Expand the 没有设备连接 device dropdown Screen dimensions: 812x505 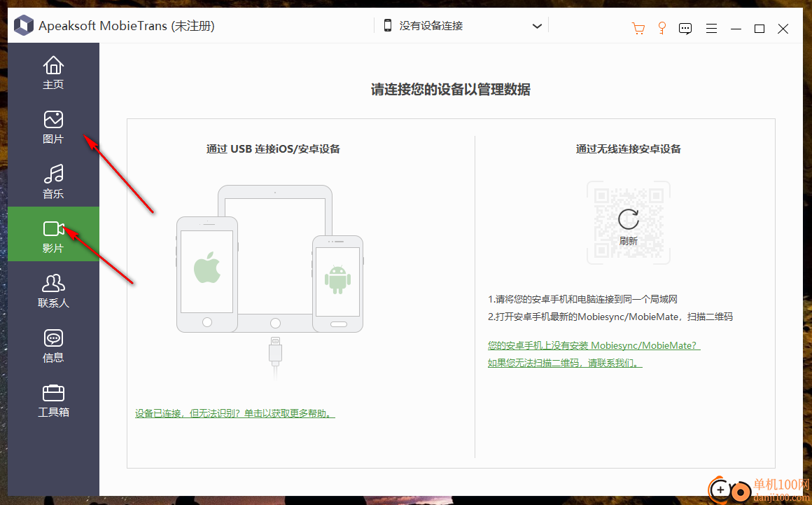[537, 26]
